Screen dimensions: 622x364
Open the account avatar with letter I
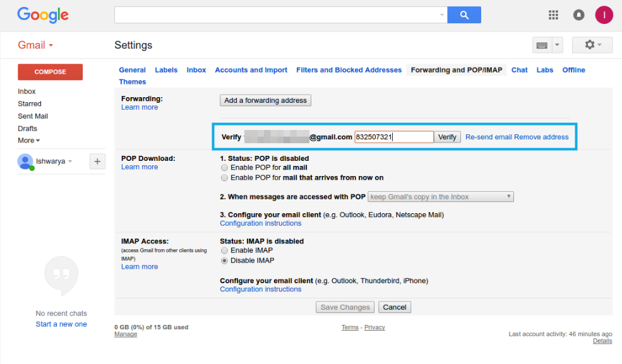[604, 15]
